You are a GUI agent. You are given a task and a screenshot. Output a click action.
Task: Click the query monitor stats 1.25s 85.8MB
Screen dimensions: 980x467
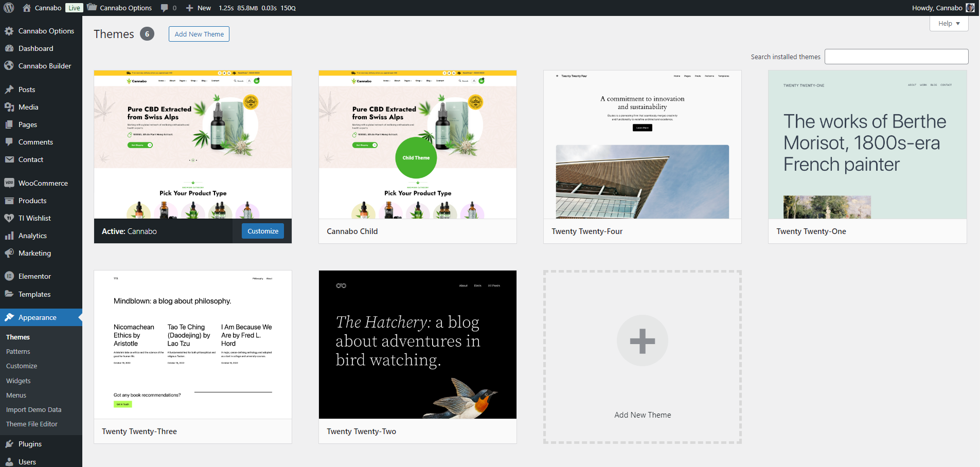coord(257,8)
